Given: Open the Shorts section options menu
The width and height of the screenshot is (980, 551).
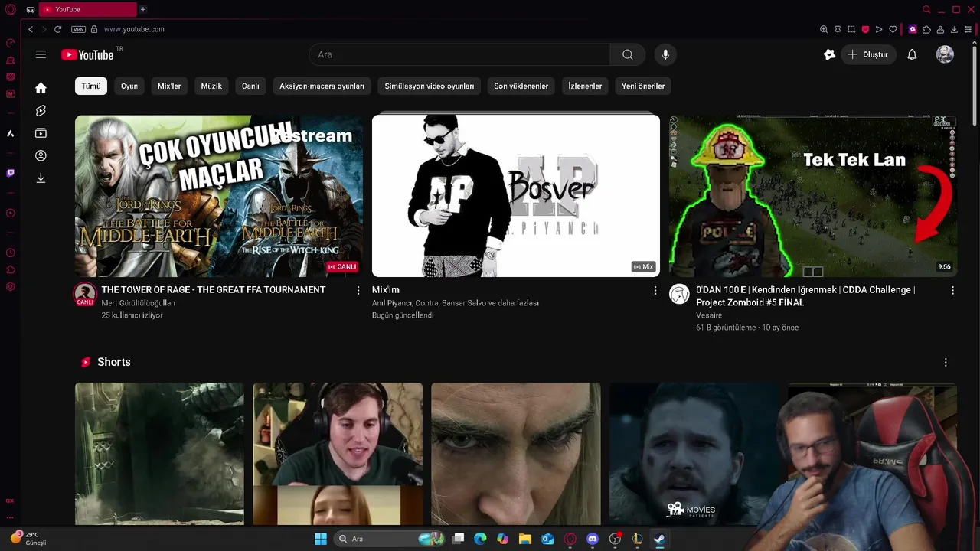Looking at the screenshot, I should pos(946,362).
